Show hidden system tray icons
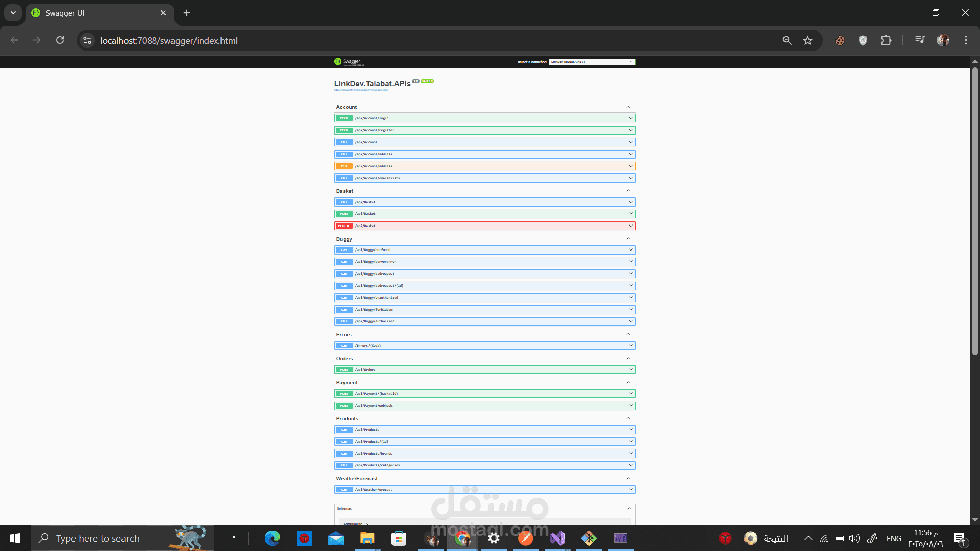The width and height of the screenshot is (980, 551). point(808,538)
